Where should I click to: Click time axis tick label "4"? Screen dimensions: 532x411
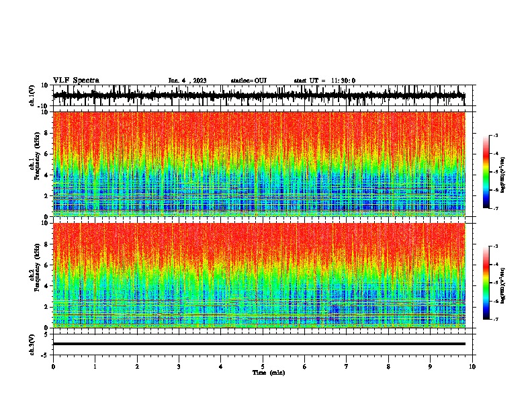click(x=221, y=367)
